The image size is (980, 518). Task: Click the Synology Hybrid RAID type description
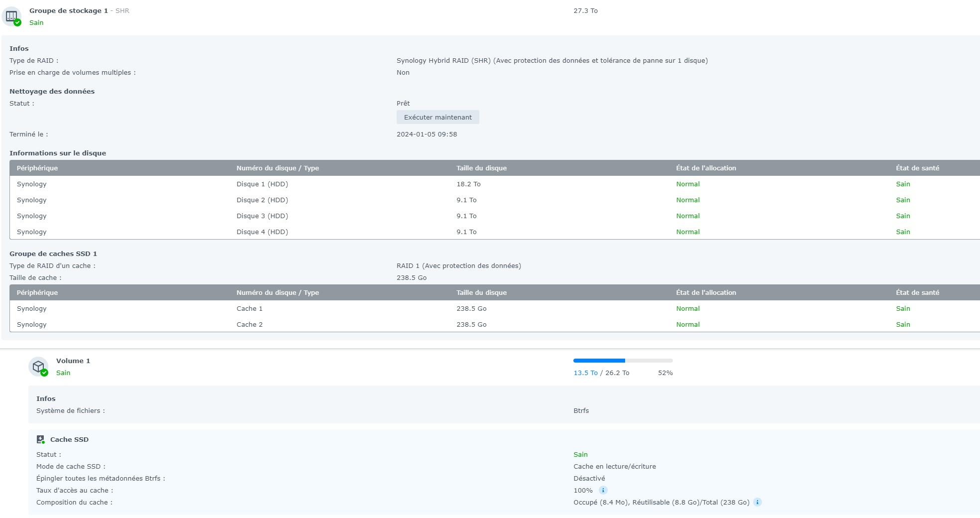(x=552, y=60)
